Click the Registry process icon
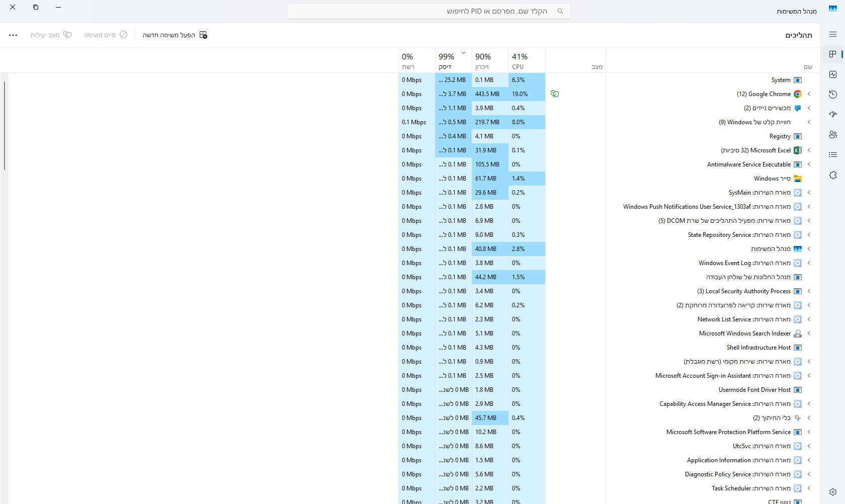 coord(798,136)
